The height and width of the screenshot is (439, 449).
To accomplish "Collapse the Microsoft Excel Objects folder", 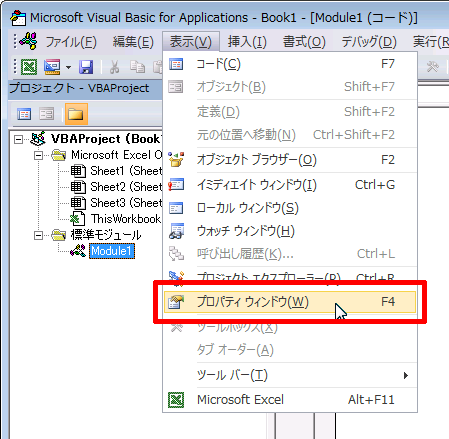I will [x=39, y=155].
